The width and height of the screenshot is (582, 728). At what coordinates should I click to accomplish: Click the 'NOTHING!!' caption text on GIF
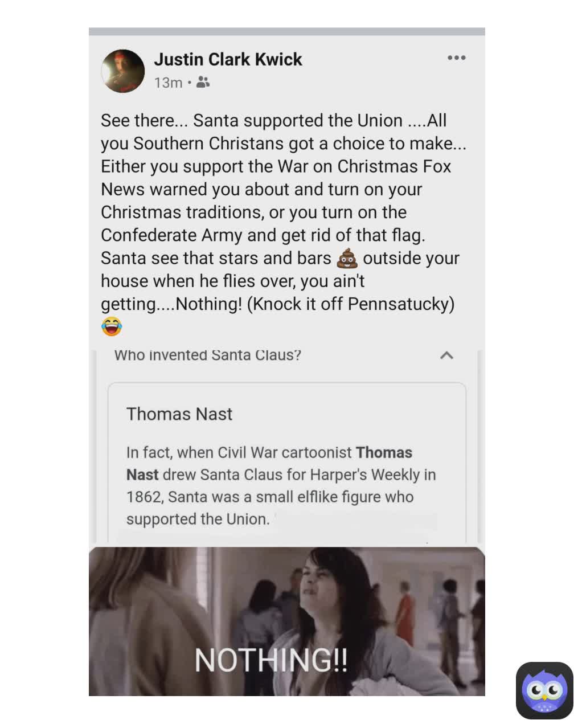tap(271, 660)
